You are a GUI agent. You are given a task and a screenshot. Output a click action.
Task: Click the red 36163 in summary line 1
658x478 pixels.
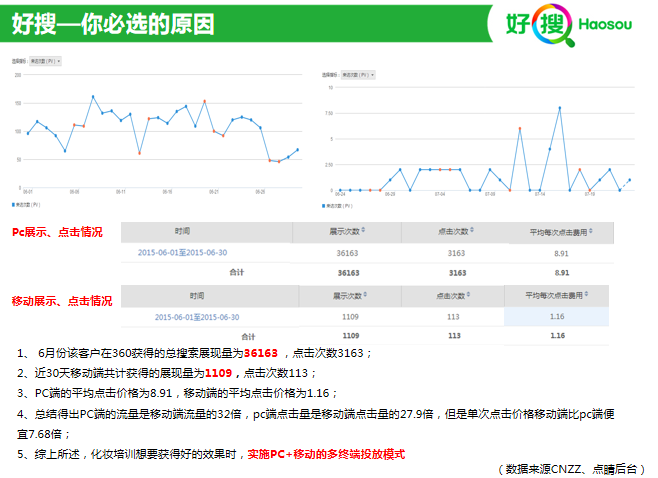261,353
